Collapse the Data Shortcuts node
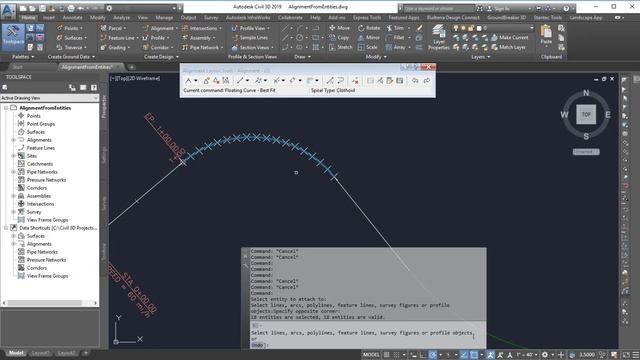 click(x=6, y=228)
